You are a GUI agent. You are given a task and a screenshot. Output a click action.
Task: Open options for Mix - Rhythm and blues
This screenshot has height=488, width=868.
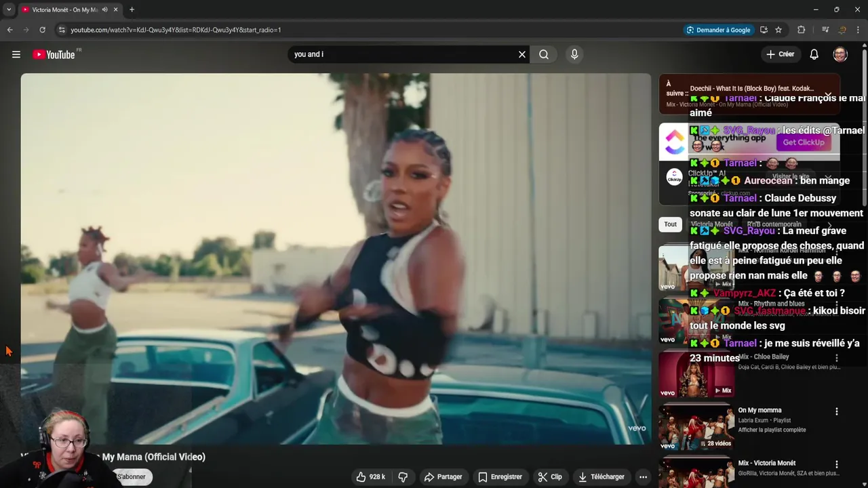tap(836, 305)
